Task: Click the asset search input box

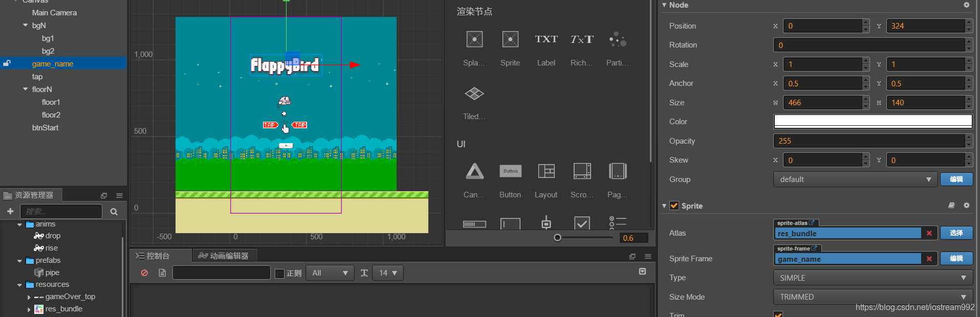Action: coord(61,212)
